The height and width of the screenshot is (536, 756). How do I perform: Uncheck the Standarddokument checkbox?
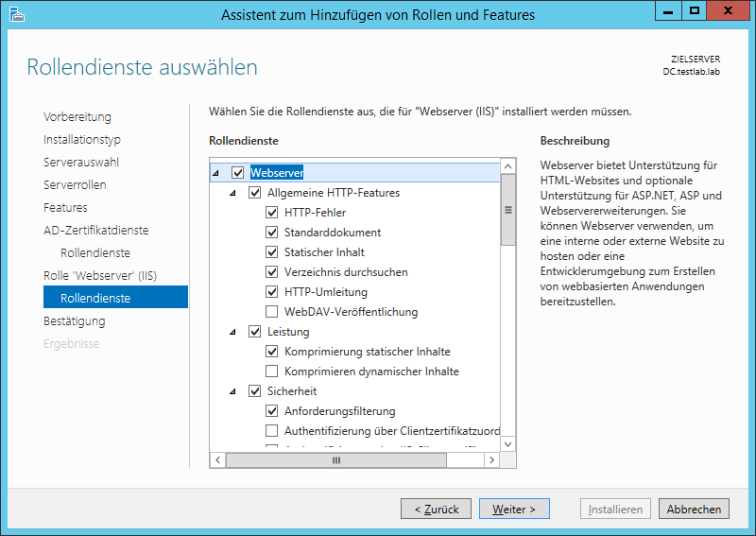pyautogui.click(x=272, y=232)
